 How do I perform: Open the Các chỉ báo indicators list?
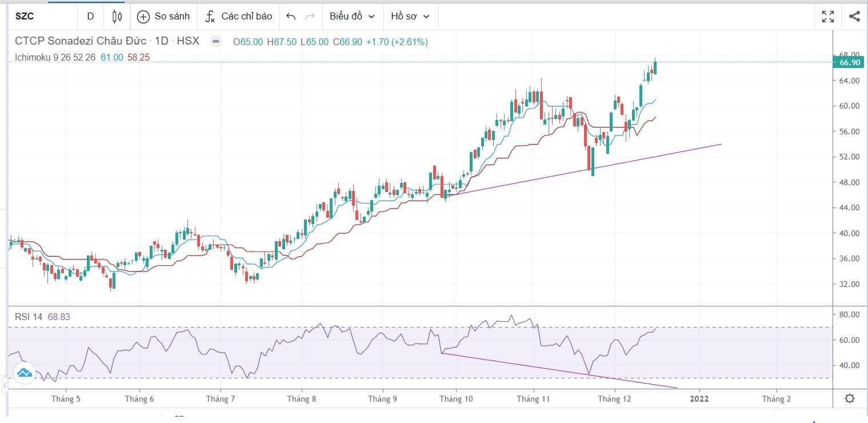[x=239, y=16]
